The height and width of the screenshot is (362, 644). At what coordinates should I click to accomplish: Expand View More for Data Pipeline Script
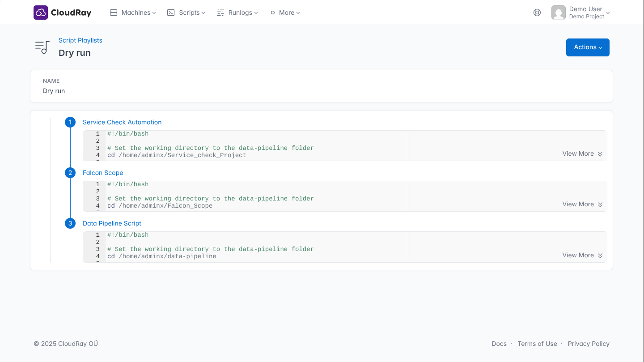click(582, 255)
